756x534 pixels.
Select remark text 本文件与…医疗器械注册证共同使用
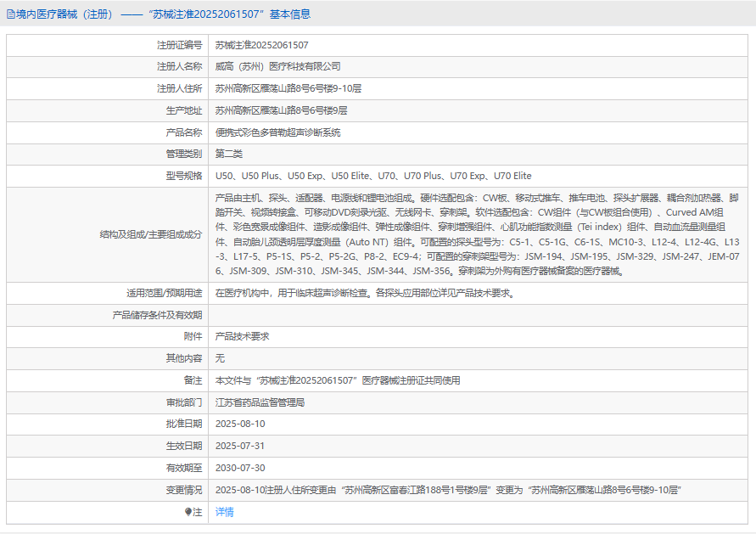(x=338, y=380)
